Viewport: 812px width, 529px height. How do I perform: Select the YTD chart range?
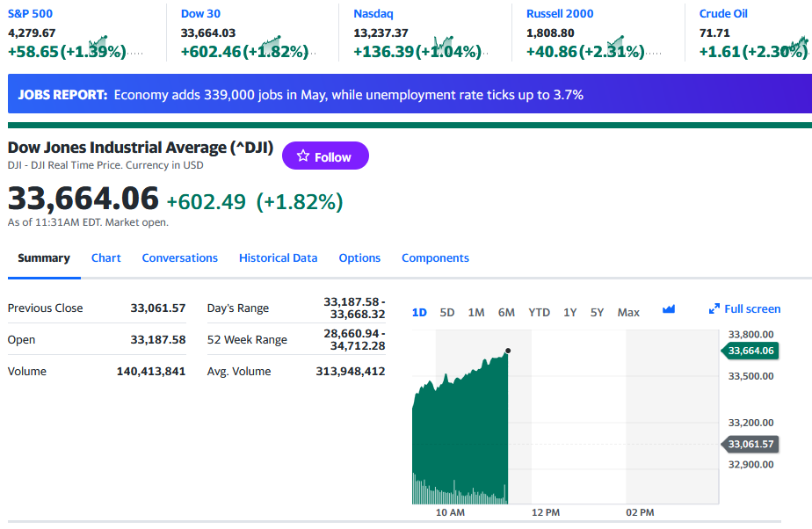[x=539, y=313]
